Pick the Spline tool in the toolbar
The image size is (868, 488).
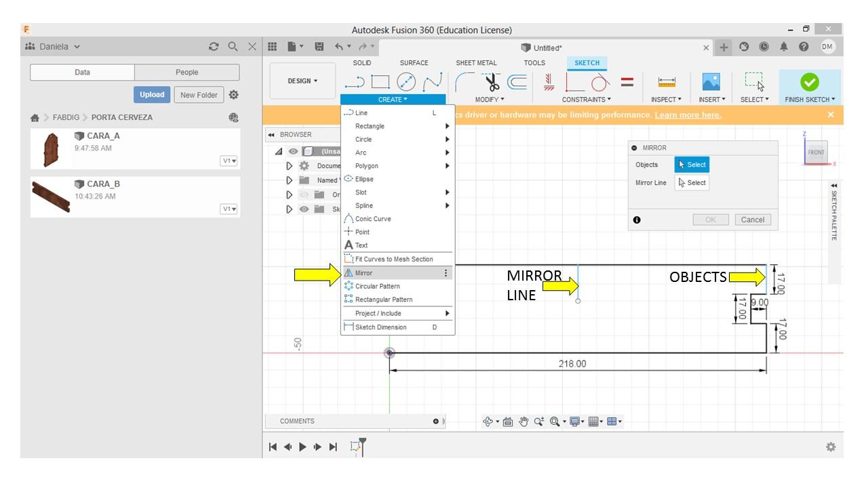pyautogui.click(x=432, y=83)
